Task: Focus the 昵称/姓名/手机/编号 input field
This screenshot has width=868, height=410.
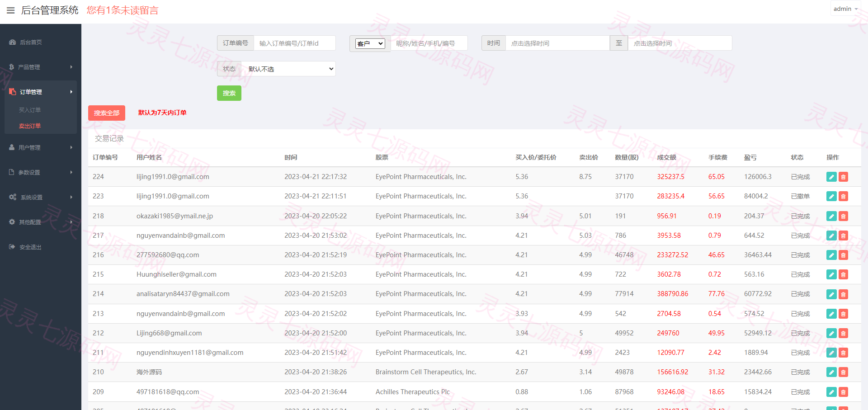Action: point(429,43)
